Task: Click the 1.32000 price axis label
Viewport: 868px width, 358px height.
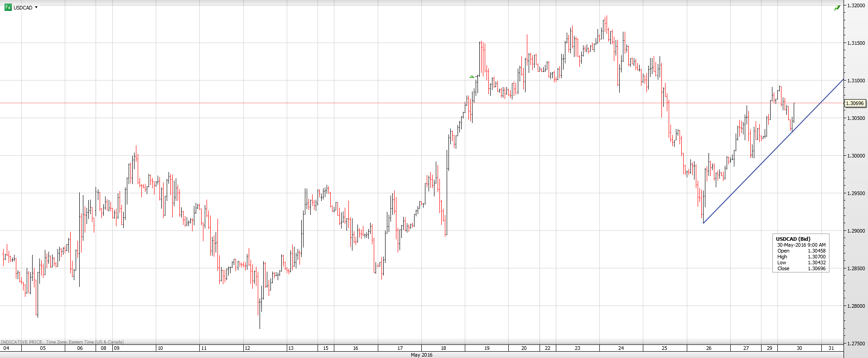Action: click(x=856, y=5)
